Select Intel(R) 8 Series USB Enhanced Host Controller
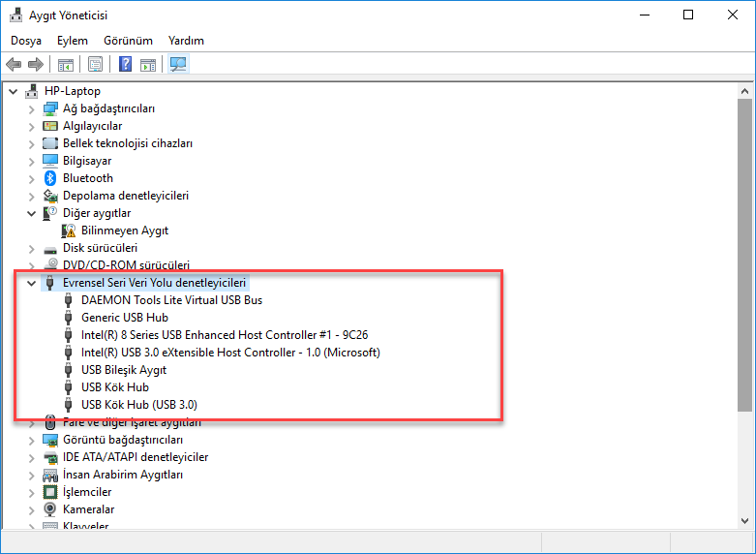 pos(225,335)
